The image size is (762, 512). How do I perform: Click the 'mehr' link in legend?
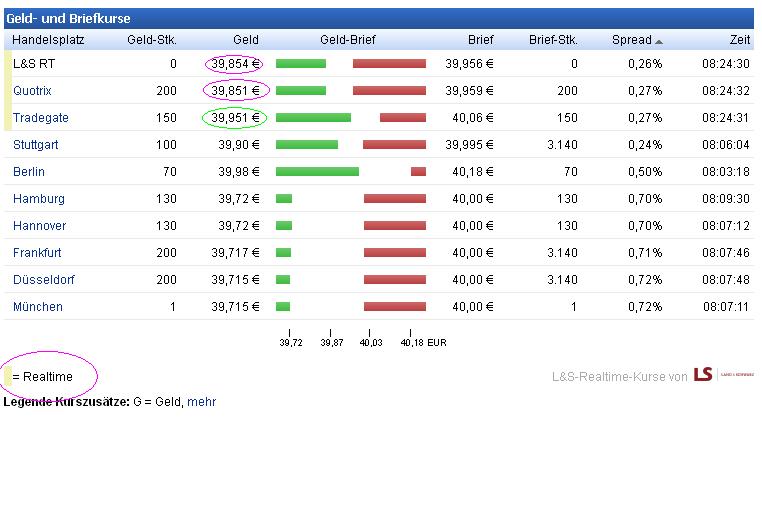pos(201,402)
